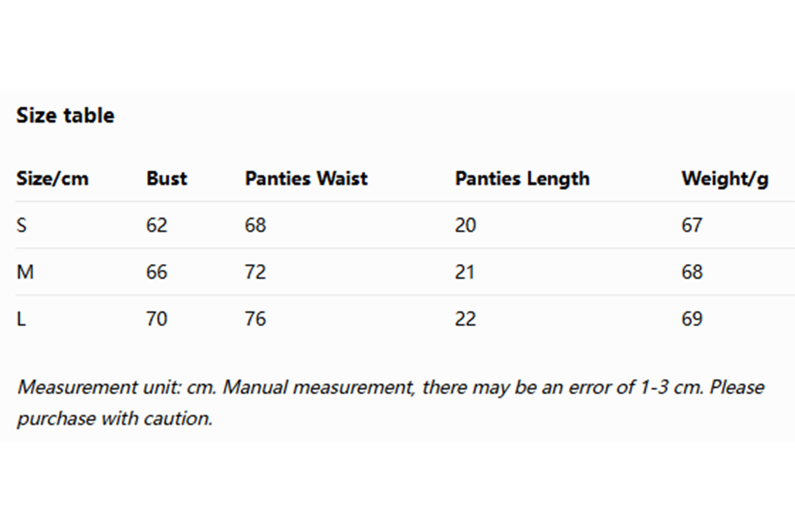Select the M size row label
Viewport: 795px width, 532px height.
pos(25,272)
